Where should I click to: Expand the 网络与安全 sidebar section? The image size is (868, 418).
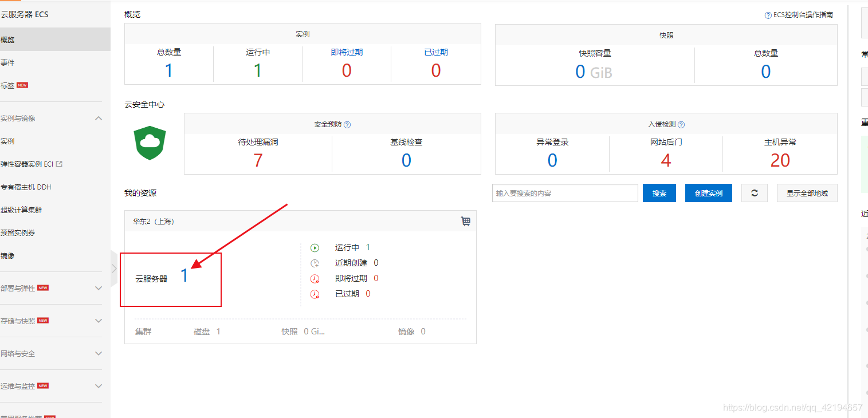(x=98, y=353)
